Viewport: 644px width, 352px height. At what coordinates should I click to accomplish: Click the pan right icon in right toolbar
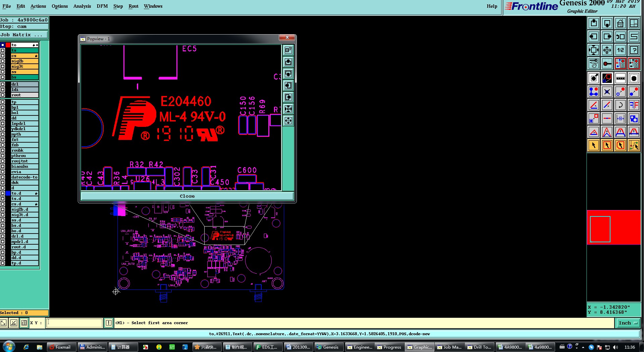(x=607, y=37)
